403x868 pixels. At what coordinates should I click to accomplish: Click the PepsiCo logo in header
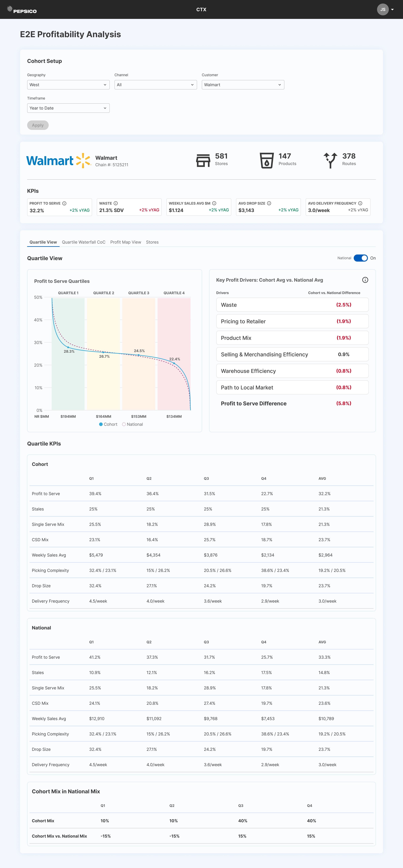[x=22, y=10]
